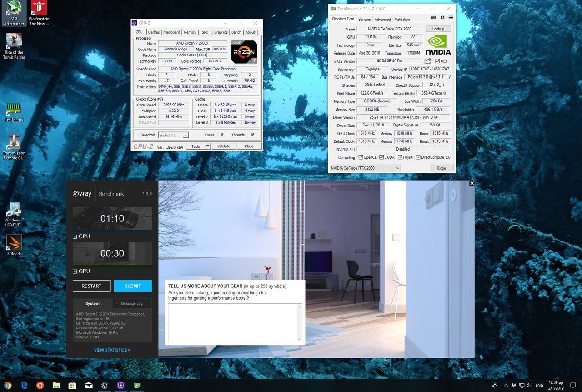Image resolution: width=582 pixels, height=392 pixels.
Task: Open Mail app from the taskbar
Action: tap(89, 385)
